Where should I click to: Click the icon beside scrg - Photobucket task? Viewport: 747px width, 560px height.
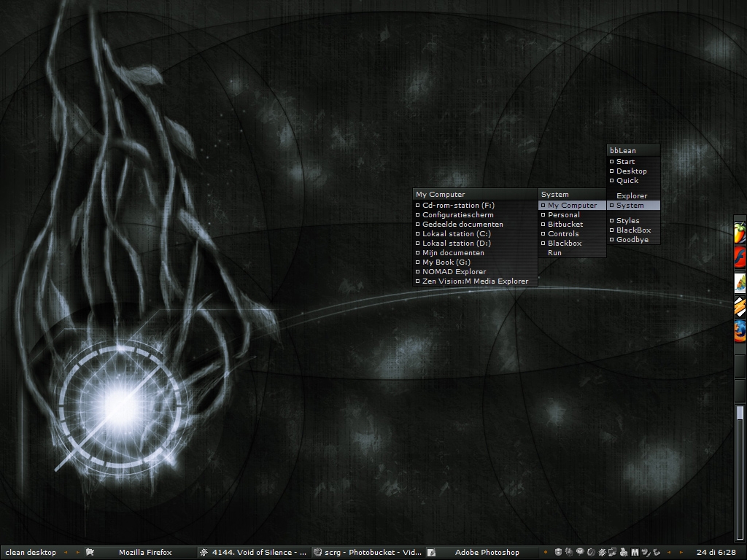point(317,553)
